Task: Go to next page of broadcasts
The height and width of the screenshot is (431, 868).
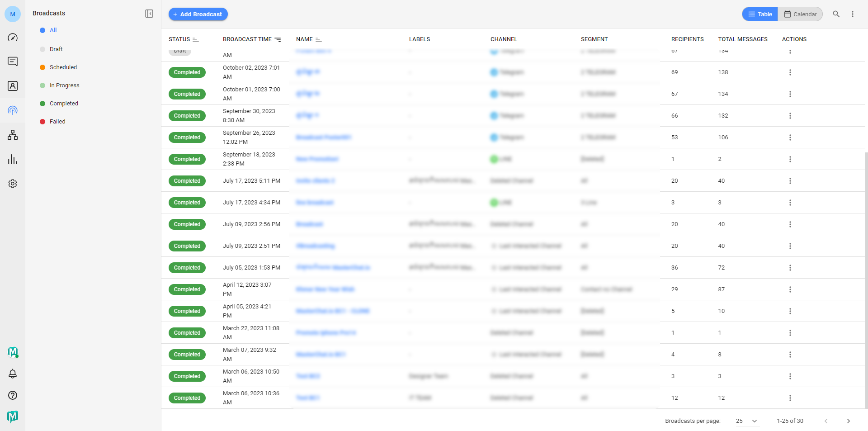Action: [x=848, y=421]
